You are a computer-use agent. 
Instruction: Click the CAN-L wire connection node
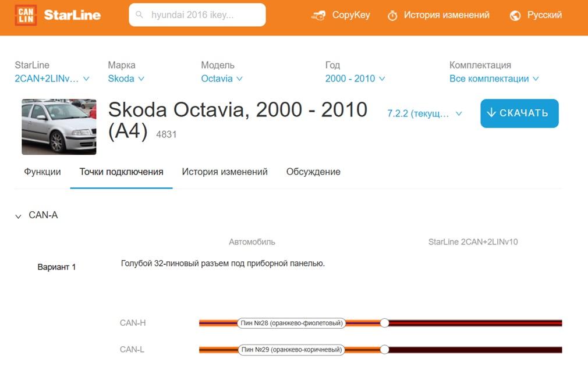pos(384,350)
